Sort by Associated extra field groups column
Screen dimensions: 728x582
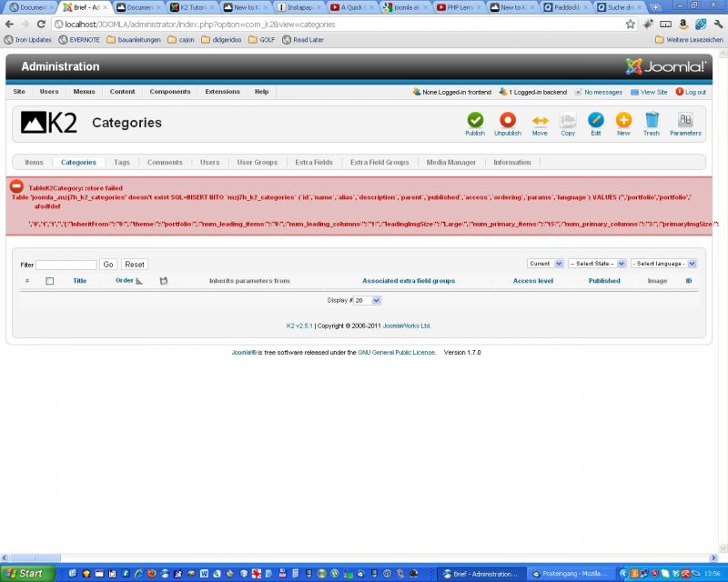click(409, 281)
